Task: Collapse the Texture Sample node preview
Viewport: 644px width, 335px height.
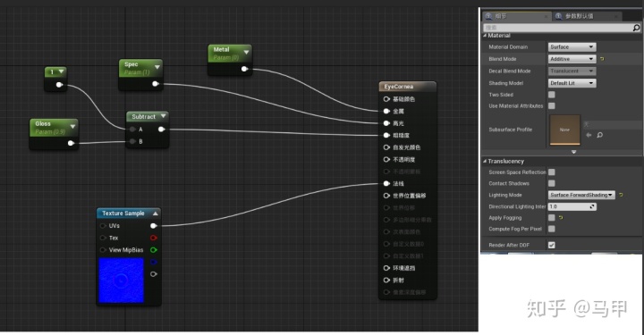Action: coord(156,214)
